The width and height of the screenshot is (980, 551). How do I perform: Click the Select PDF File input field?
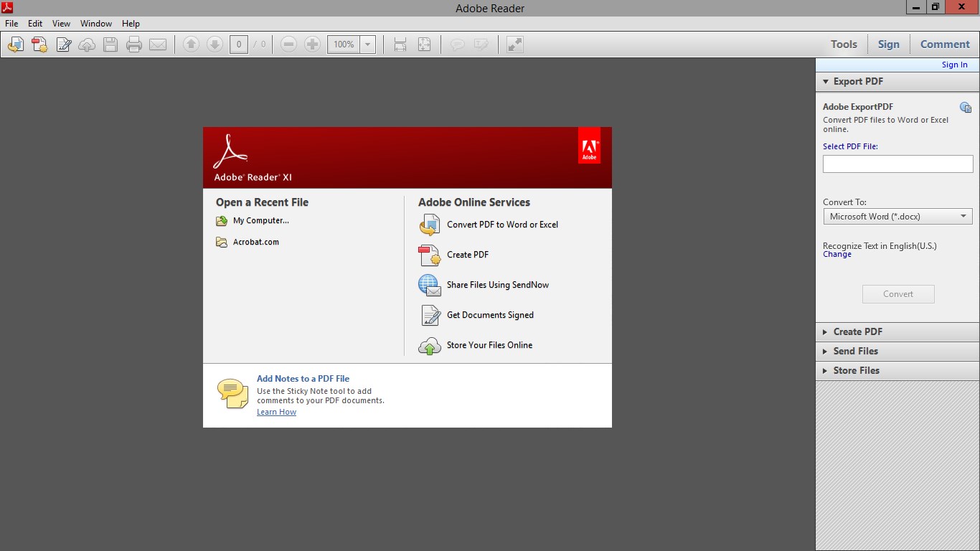click(x=897, y=164)
